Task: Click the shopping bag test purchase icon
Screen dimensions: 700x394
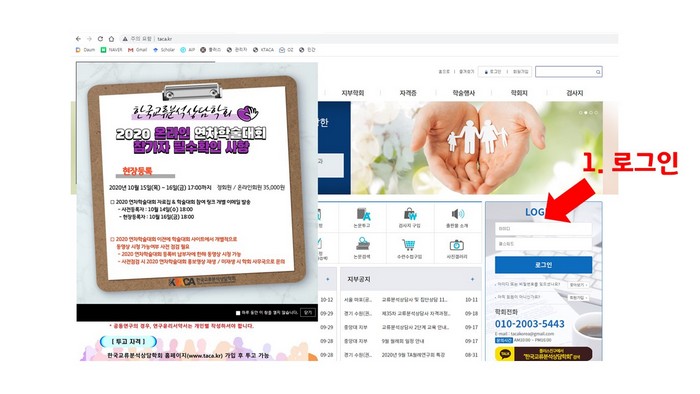Action: tap(410, 214)
